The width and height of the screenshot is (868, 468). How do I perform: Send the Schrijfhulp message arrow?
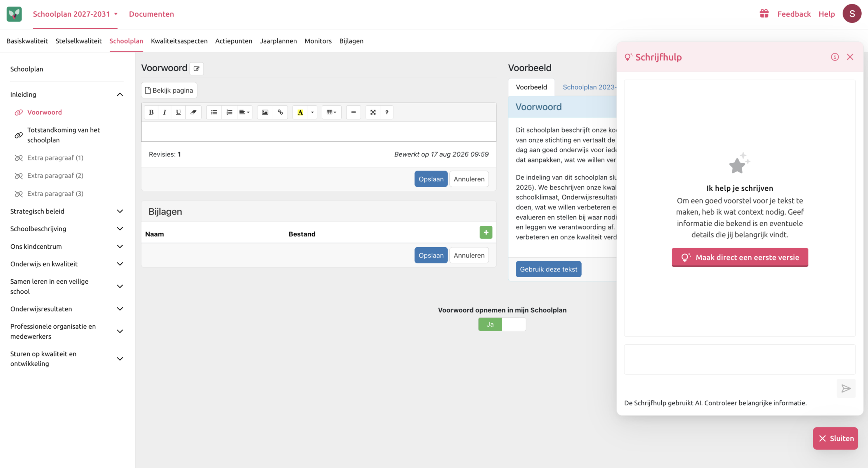[846, 388]
